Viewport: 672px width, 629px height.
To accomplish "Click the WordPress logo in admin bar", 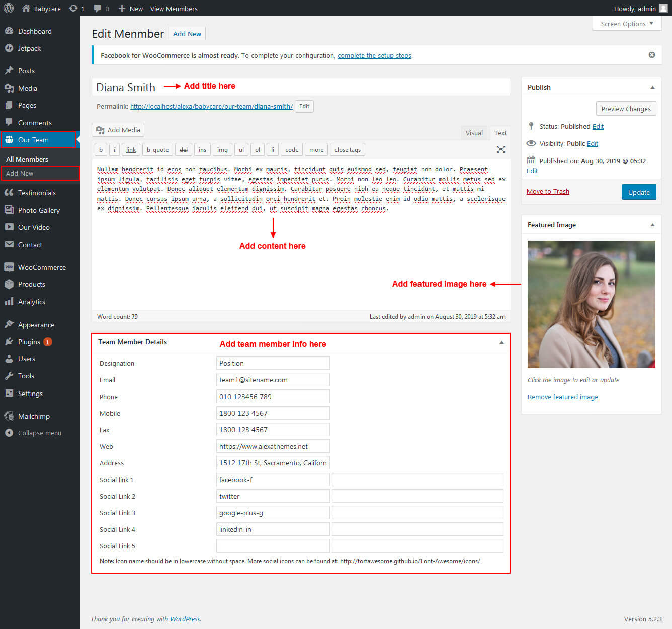I will [x=9, y=8].
